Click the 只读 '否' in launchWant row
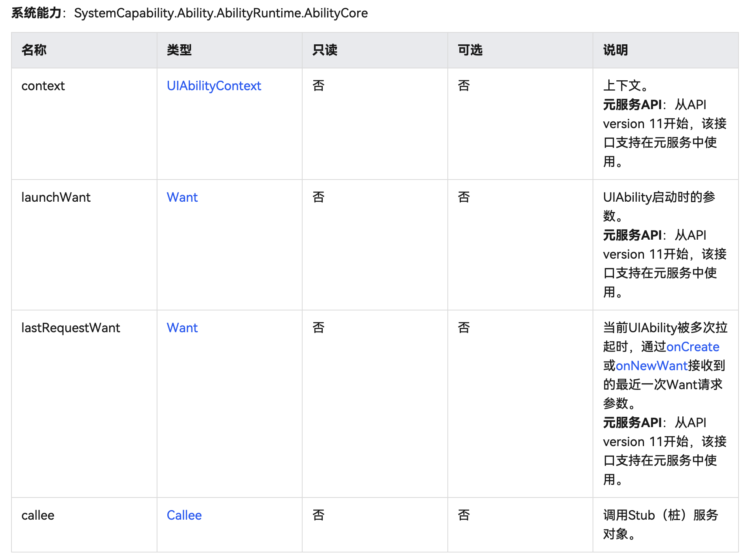 pyautogui.click(x=318, y=197)
